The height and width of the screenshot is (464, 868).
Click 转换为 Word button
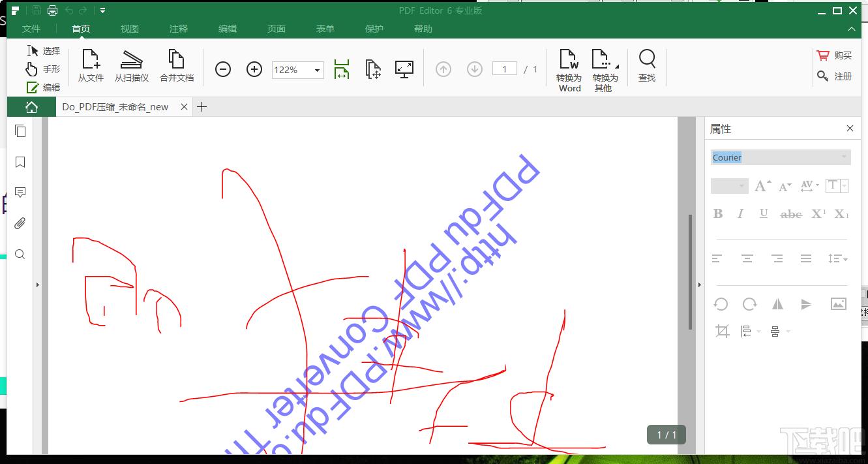[569, 70]
